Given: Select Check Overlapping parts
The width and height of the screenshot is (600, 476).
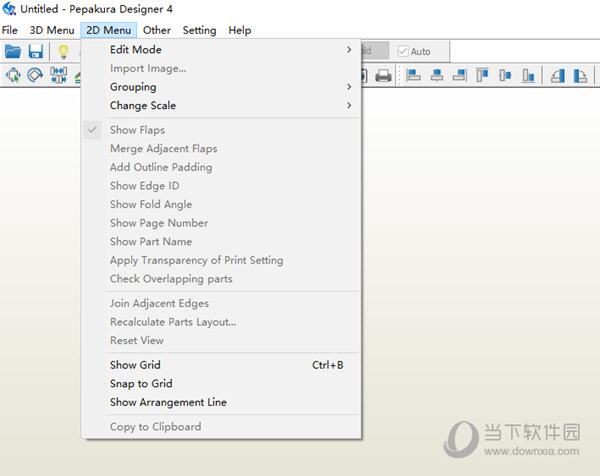Looking at the screenshot, I should click(221, 279).
